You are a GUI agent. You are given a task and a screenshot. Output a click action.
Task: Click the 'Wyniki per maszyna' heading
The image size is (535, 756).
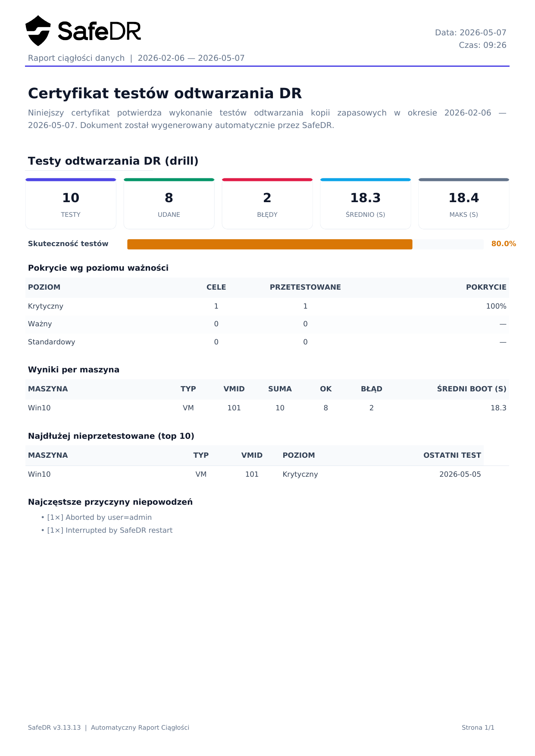click(74, 370)
